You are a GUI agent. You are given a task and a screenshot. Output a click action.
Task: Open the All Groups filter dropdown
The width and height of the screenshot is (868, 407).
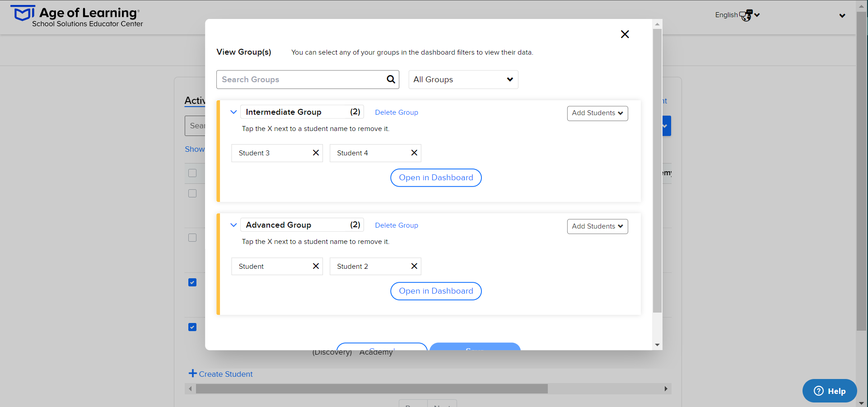[x=463, y=80]
